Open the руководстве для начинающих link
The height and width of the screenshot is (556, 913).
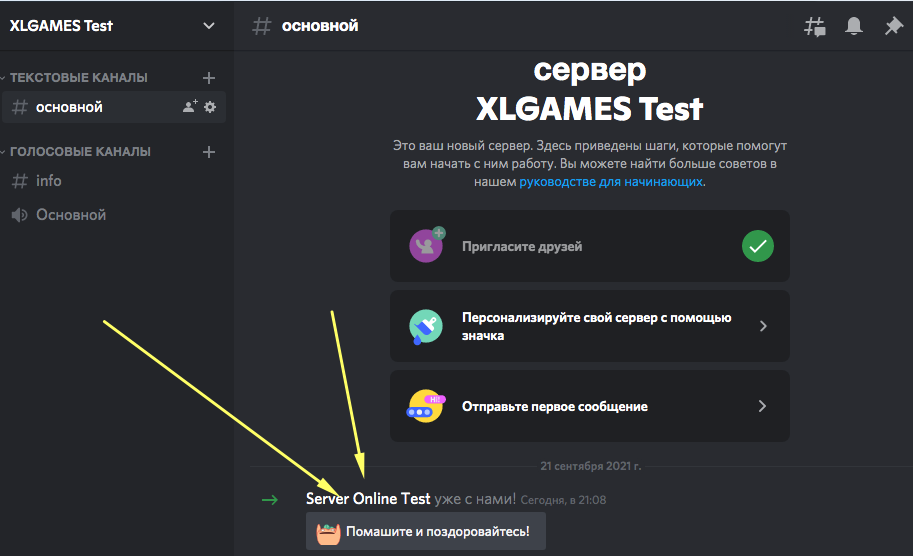[x=611, y=182]
